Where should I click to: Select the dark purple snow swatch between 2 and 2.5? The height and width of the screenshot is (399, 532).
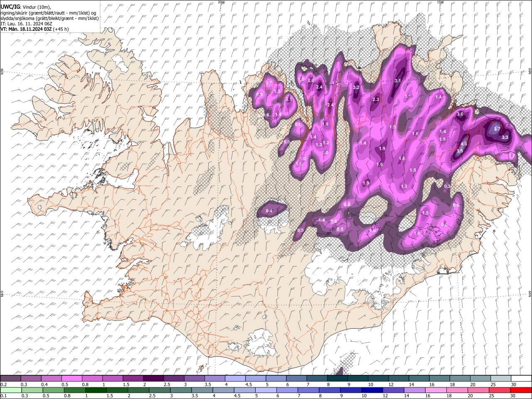[153, 378]
